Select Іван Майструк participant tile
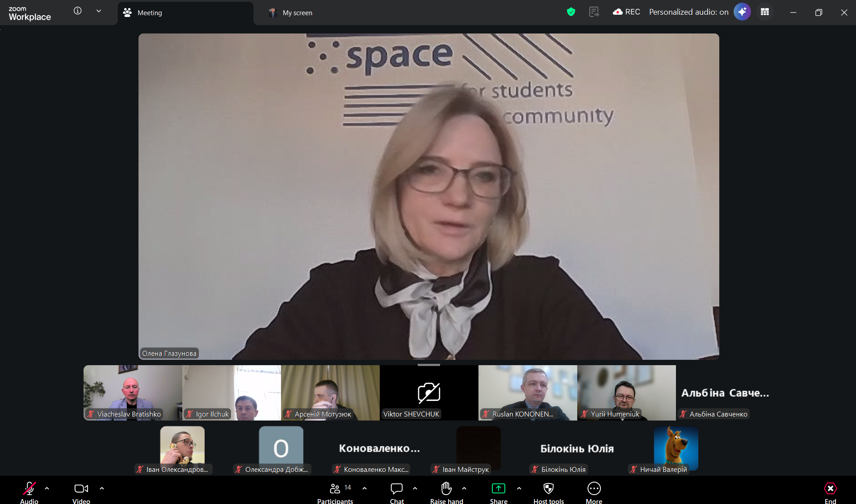The height and width of the screenshot is (504, 856). point(478,448)
